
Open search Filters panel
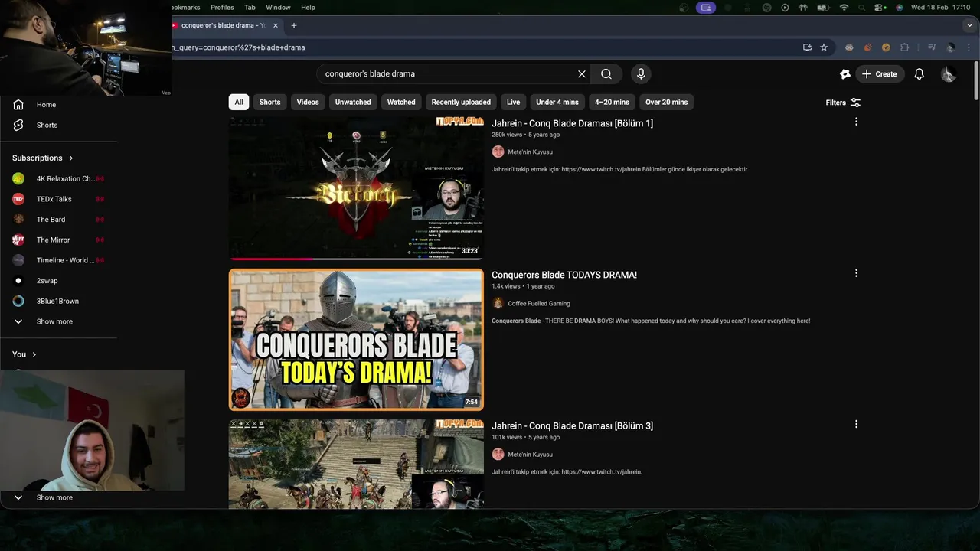tap(843, 103)
